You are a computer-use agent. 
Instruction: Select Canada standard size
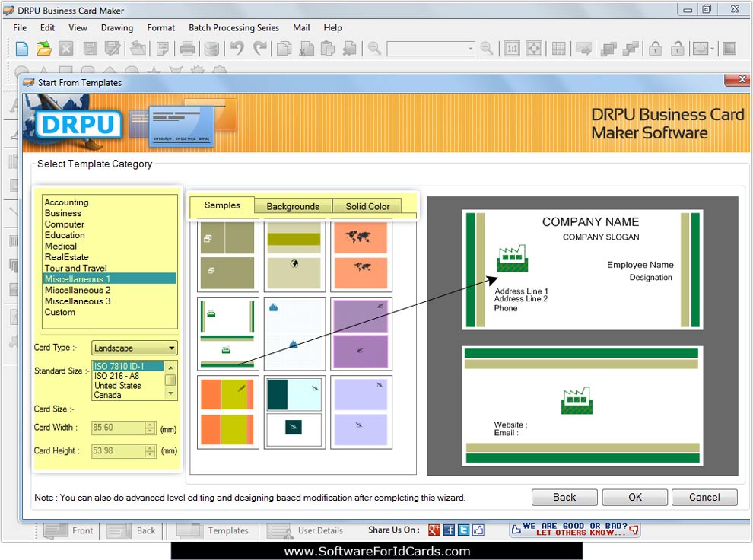(x=107, y=395)
